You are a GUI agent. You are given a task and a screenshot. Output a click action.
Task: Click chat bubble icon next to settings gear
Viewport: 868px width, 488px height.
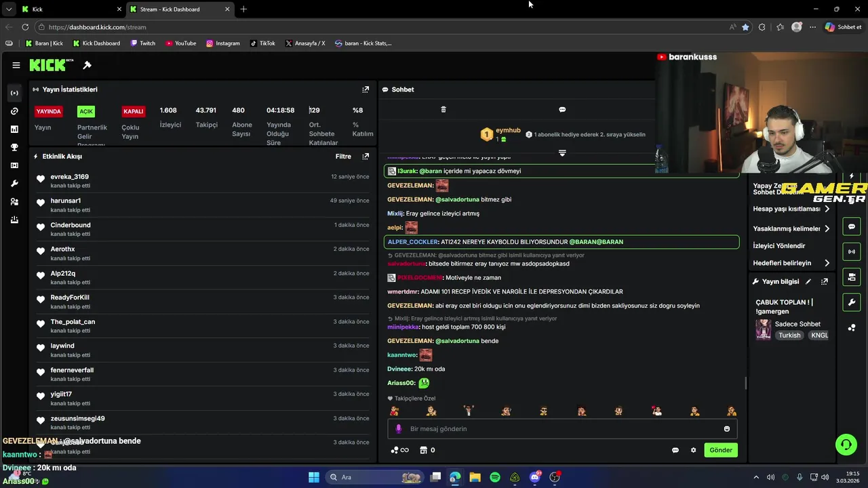(675, 450)
